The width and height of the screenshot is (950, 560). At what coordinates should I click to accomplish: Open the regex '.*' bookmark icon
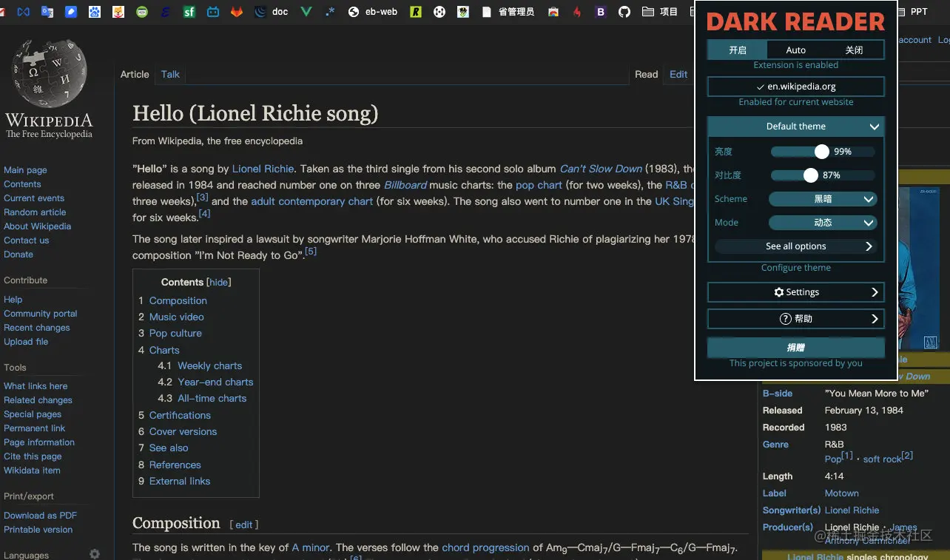click(x=330, y=12)
